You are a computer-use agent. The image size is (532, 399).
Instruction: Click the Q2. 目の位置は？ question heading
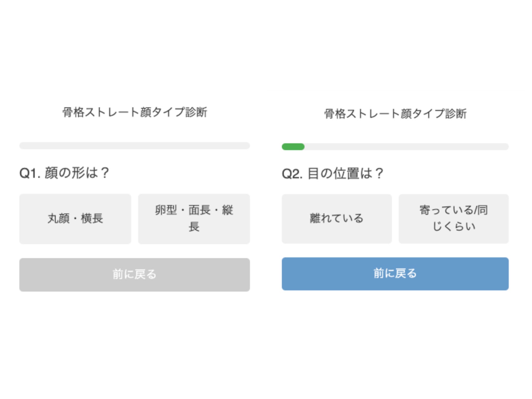(x=332, y=173)
